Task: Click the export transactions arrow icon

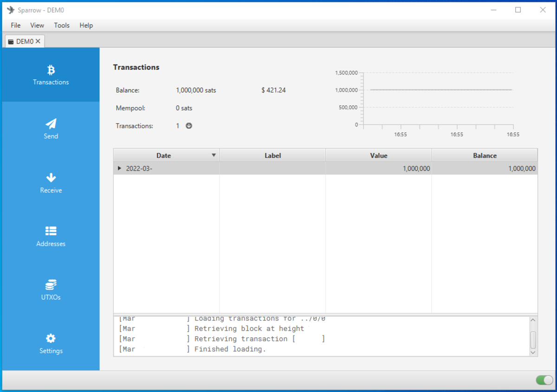Action: tap(189, 126)
